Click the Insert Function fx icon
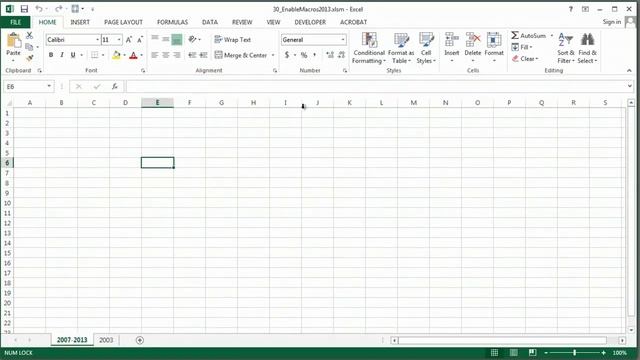640x360 pixels. click(115, 86)
